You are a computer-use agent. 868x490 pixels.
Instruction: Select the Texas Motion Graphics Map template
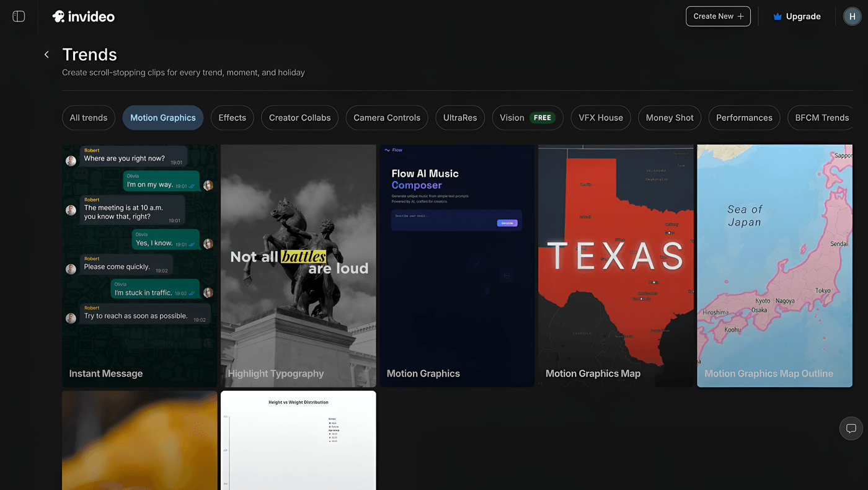point(616,265)
